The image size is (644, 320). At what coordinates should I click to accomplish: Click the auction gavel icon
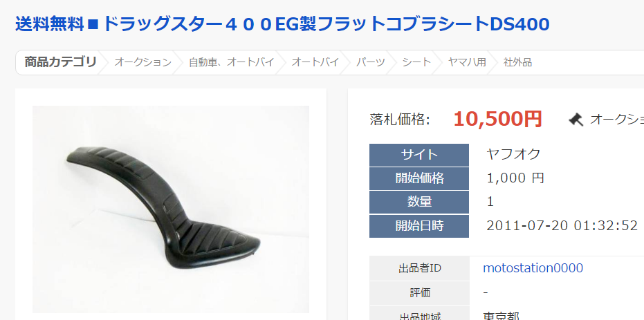click(576, 120)
